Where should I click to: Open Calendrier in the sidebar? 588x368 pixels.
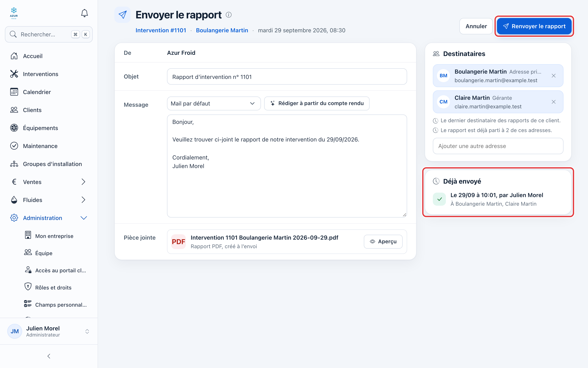point(49,92)
